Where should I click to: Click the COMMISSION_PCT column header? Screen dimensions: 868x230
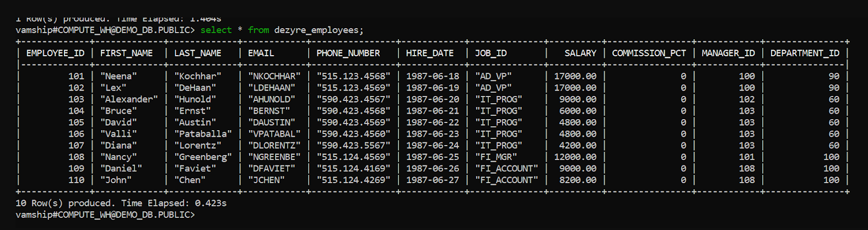click(649, 53)
